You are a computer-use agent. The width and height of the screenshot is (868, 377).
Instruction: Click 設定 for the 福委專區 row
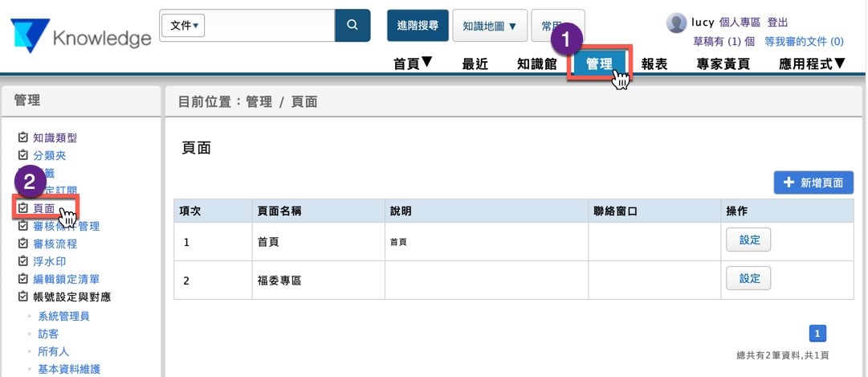coord(748,278)
